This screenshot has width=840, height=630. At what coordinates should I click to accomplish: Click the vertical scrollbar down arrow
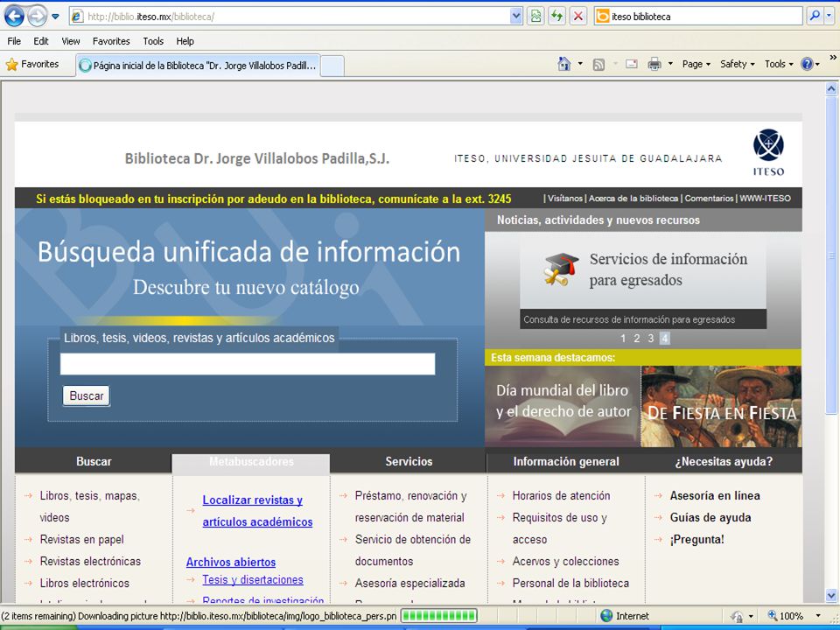pos(831,595)
